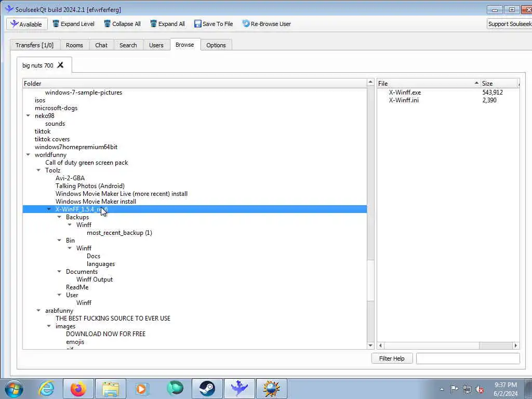Click Expand Level in toolbar
532x399 pixels.
tap(74, 24)
